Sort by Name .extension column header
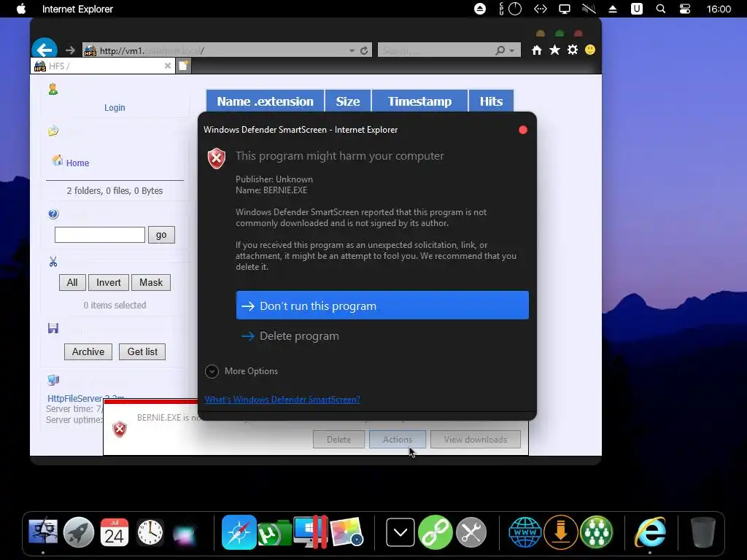Image resolution: width=747 pixels, height=560 pixels. coord(265,101)
